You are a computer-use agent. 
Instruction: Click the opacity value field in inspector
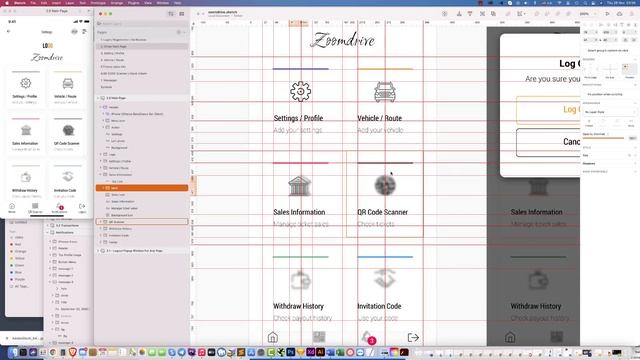pos(632,138)
